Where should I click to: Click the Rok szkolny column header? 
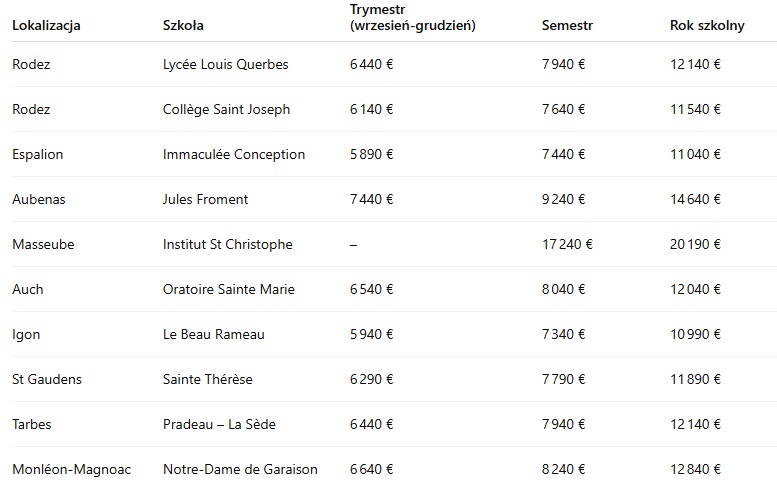(707, 26)
